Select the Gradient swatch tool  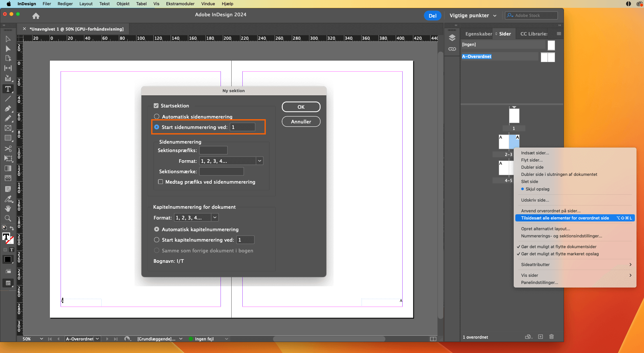pyautogui.click(x=8, y=168)
